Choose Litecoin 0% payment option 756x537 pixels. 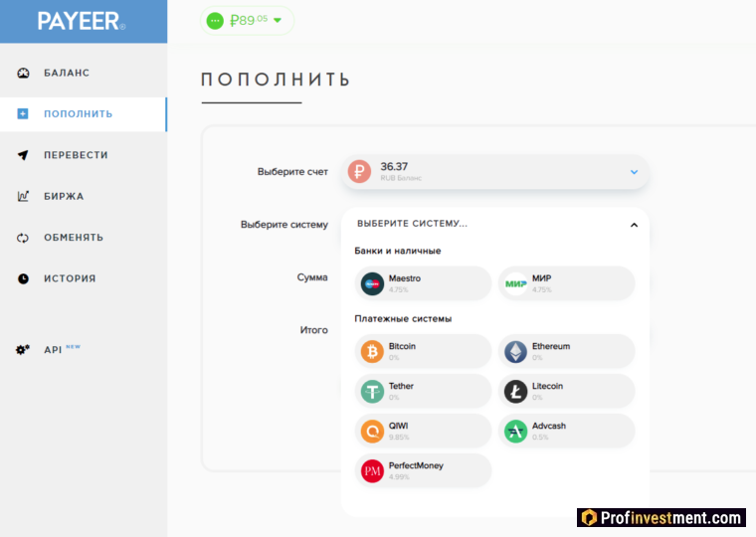coord(567,392)
